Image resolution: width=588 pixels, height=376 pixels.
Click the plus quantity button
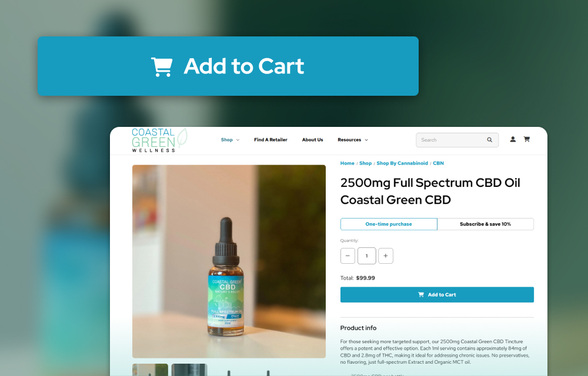386,256
